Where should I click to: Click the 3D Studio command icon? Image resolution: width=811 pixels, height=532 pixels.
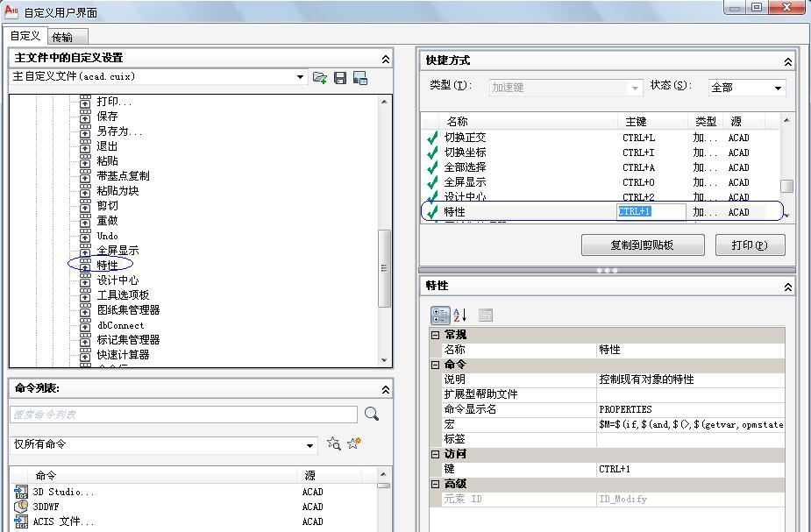click(x=21, y=491)
